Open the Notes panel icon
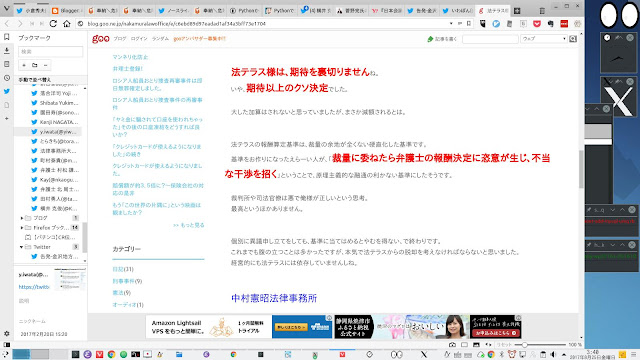The image size is (640, 360). click(x=7, y=64)
